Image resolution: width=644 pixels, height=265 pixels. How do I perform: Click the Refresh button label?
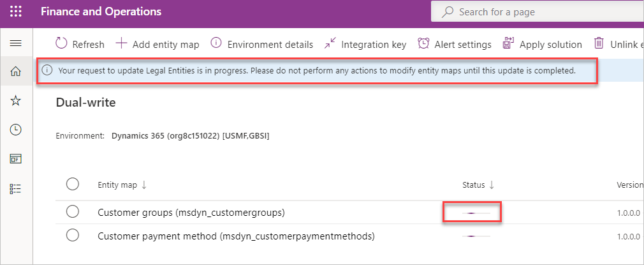tap(88, 45)
